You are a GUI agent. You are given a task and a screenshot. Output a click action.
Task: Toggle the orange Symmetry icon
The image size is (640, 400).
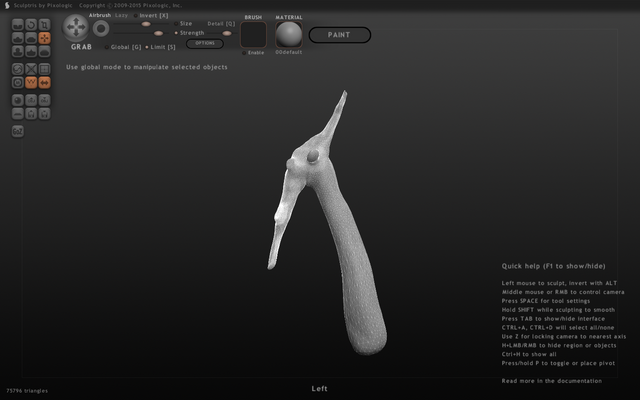tap(44, 82)
